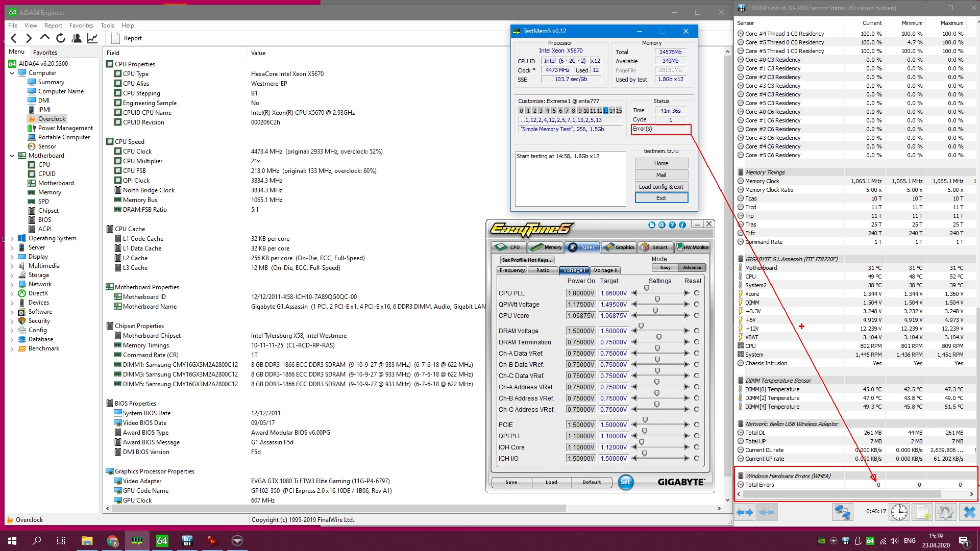Toggle the DRAM Voltage reset radio button

[x=696, y=331]
